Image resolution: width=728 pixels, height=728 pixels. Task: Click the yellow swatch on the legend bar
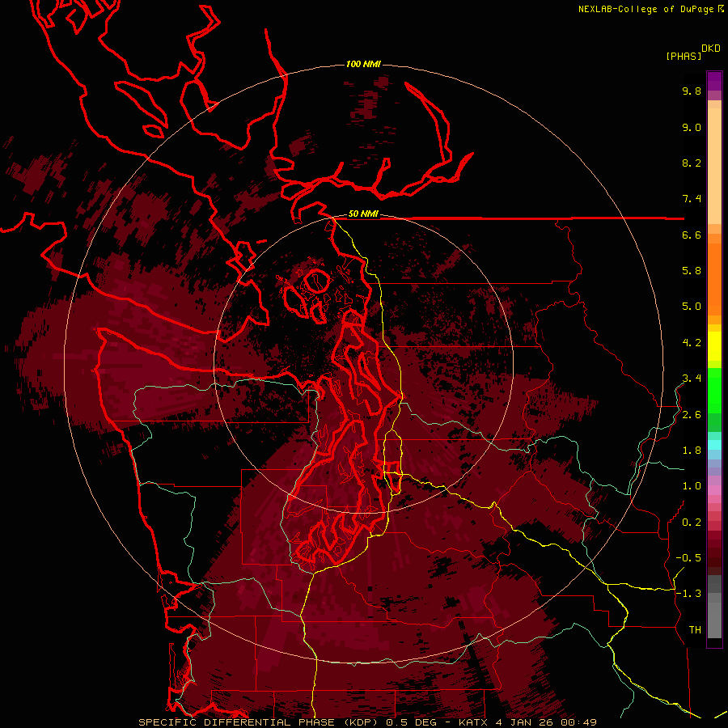(714, 346)
